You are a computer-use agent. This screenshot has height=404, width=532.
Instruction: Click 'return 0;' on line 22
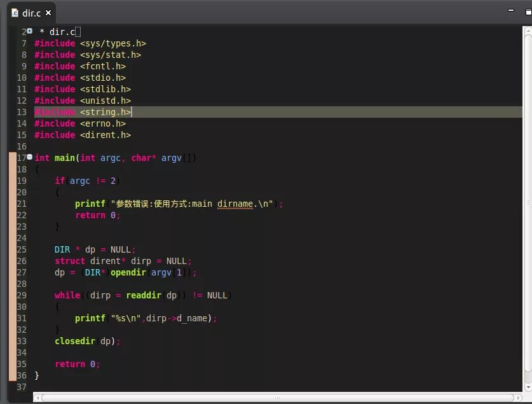tap(98, 215)
